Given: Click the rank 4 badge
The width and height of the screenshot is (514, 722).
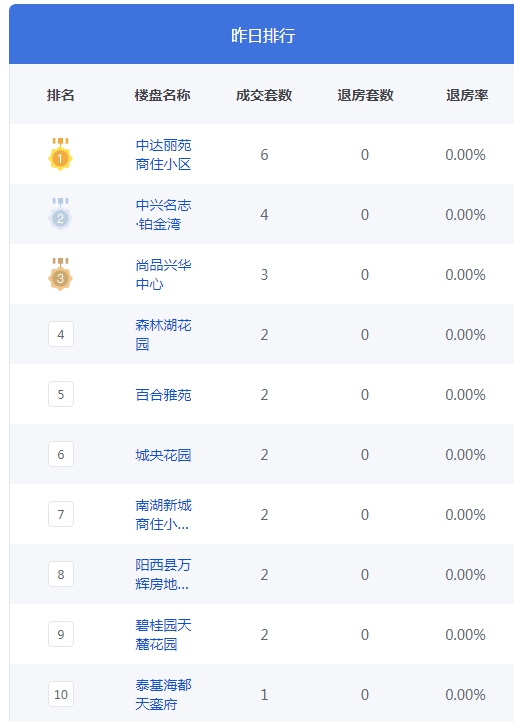Looking at the screenshot, I should 61,334.
